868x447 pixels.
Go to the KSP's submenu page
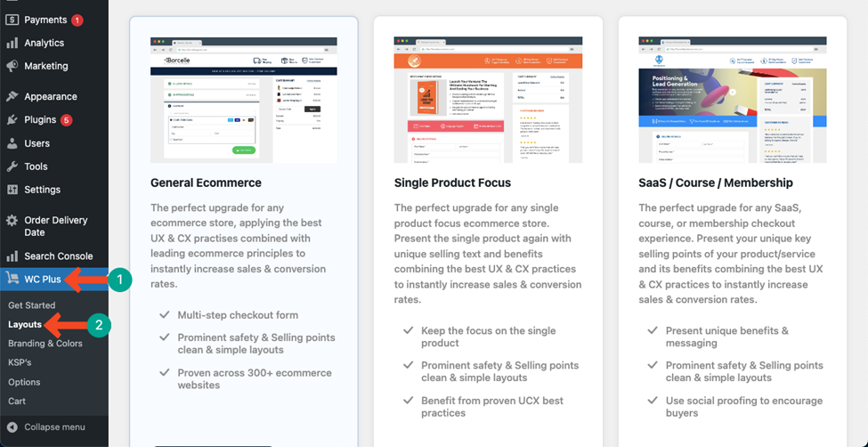(20, 362)
